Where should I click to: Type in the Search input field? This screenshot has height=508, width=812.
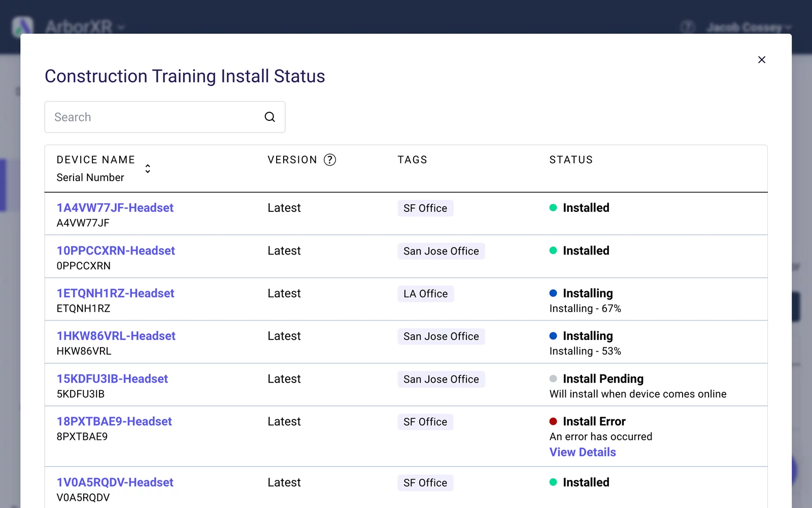click(152, 117)
